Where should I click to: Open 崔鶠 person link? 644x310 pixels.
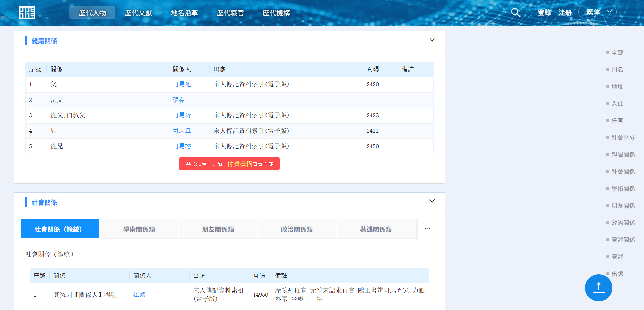coord(139,295)
